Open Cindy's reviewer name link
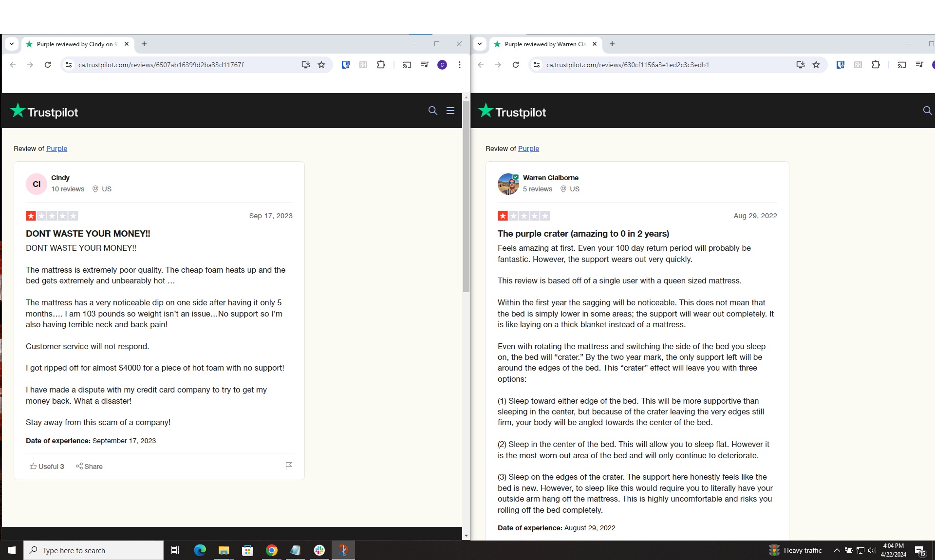Image resolution: width=935 pixels, height=560 pixels. click(x=60, y=178)
